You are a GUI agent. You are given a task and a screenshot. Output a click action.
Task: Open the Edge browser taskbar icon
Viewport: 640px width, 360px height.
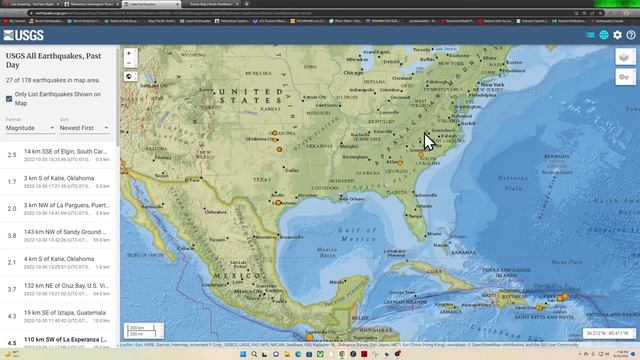[298, 354]
